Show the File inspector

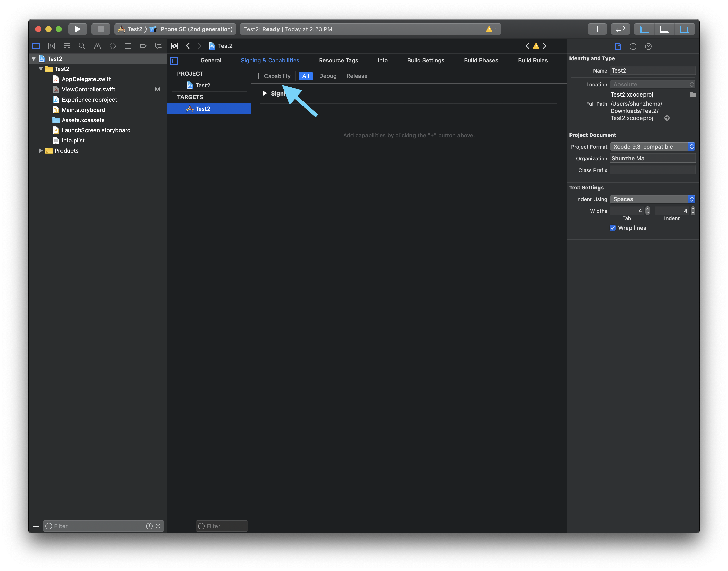coord(618,46)
